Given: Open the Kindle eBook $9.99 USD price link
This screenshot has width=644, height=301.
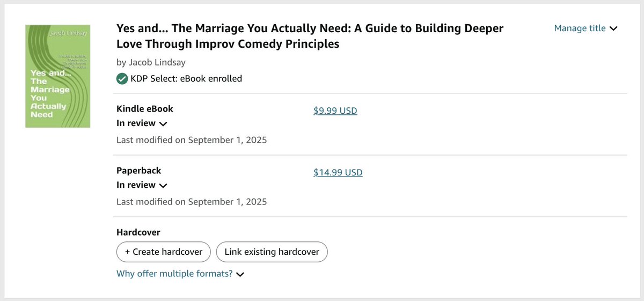Looking at the screenshot, I should click(335, 111).
